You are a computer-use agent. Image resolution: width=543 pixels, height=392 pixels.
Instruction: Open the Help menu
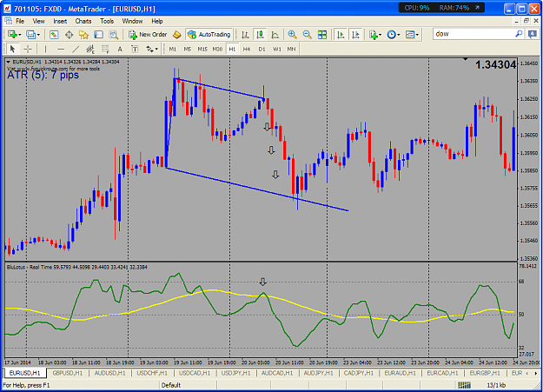pyautogui.click(x=157, y=21)
